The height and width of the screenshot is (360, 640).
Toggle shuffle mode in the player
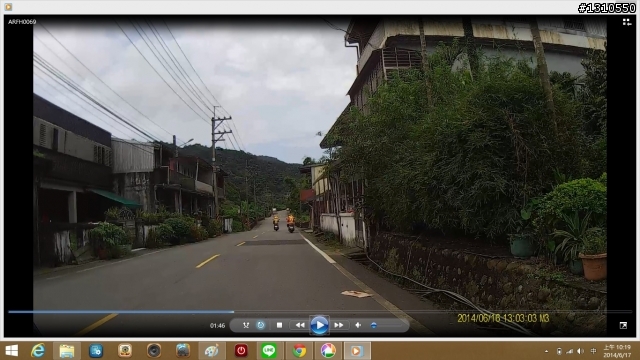[246, 325]
